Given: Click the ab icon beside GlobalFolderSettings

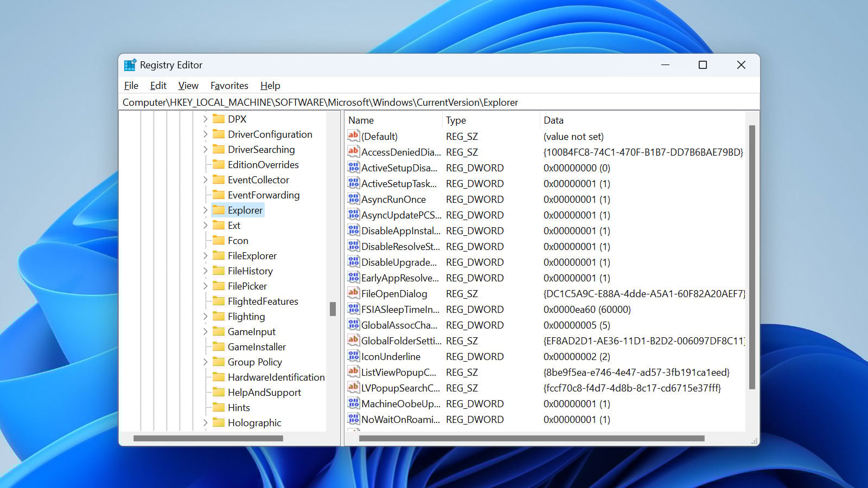Looking at the screenshot, I should (353, 341).
